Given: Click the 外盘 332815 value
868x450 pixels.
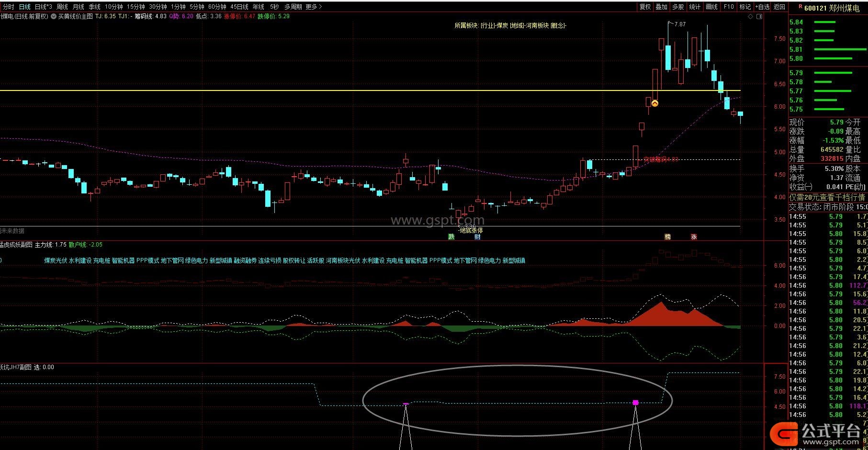Looking at the screenshot, I should (x=832, y=158).
